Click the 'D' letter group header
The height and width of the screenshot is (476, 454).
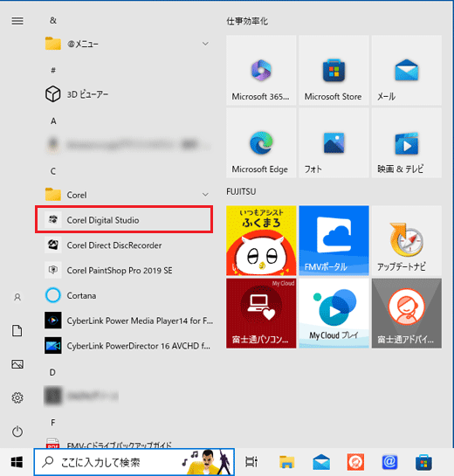tap(52, 372)
